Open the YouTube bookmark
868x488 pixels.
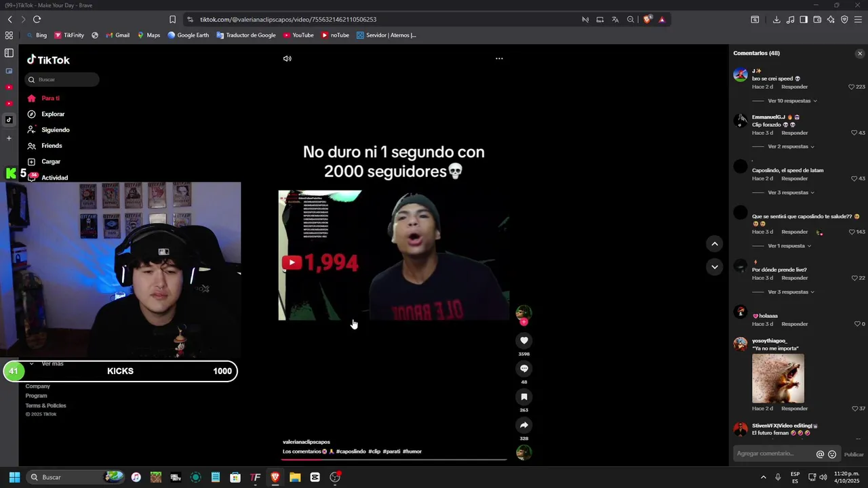[x=298, y=35]
